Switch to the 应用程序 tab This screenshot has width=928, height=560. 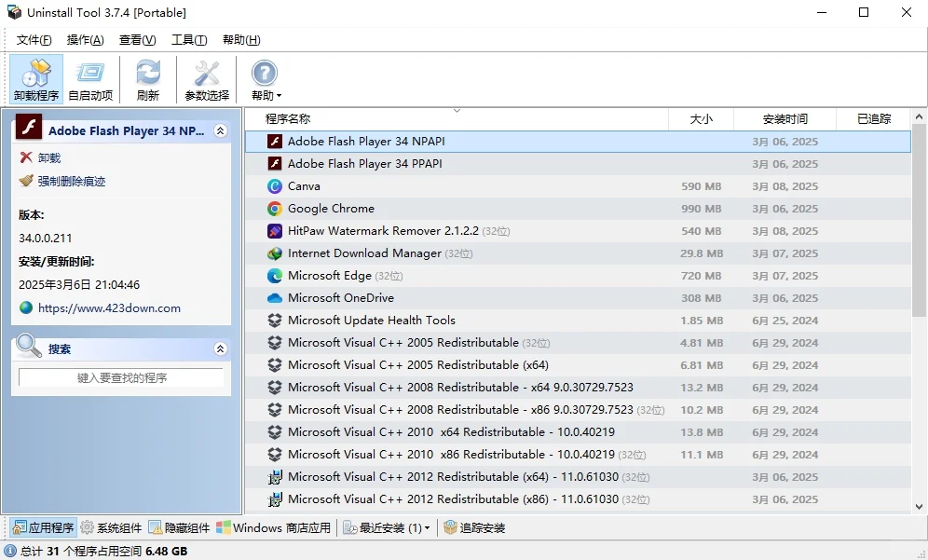click(43, 527)
